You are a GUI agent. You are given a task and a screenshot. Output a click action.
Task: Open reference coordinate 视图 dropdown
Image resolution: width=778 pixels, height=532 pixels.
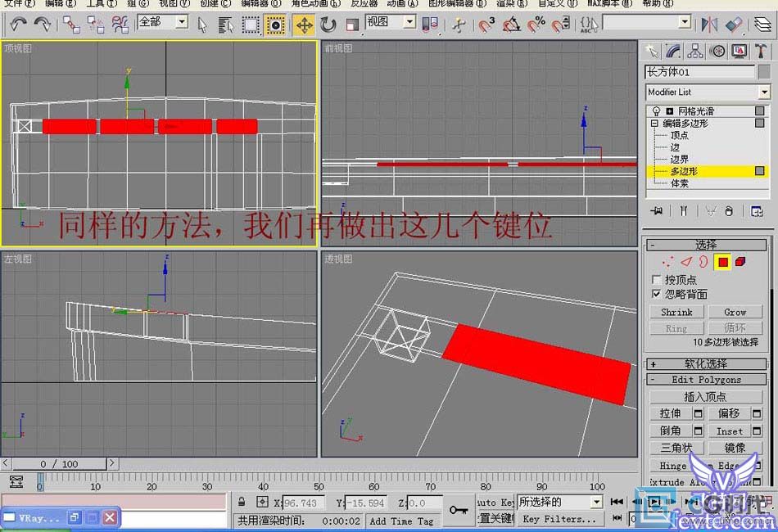click(409, 21)
